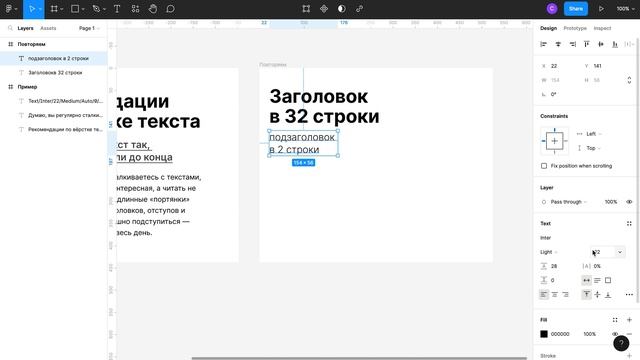Screen dimensions: 640x360
Task: Open the distribute spacing dropdown
Action: point(629,44)
